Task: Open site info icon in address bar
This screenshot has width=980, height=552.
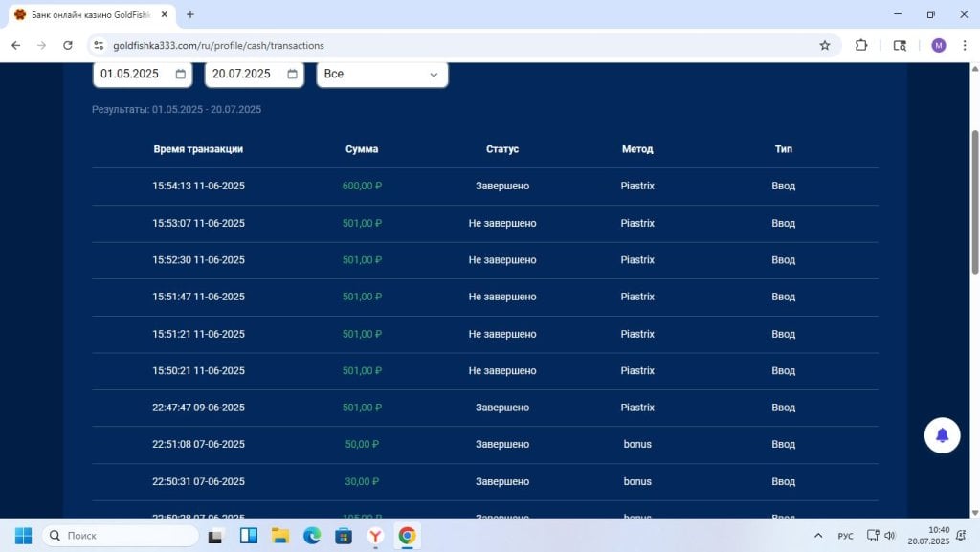Action: 99,45
